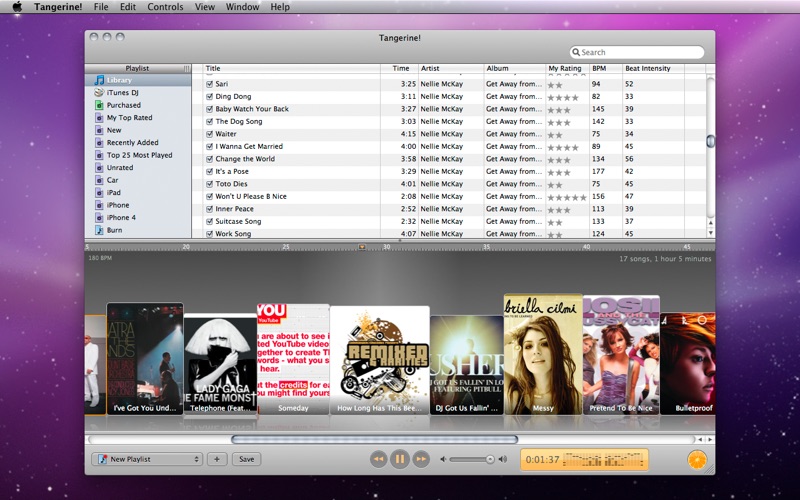
Task: Uncheck the Ding Dong checkbox
Action: 209,96
